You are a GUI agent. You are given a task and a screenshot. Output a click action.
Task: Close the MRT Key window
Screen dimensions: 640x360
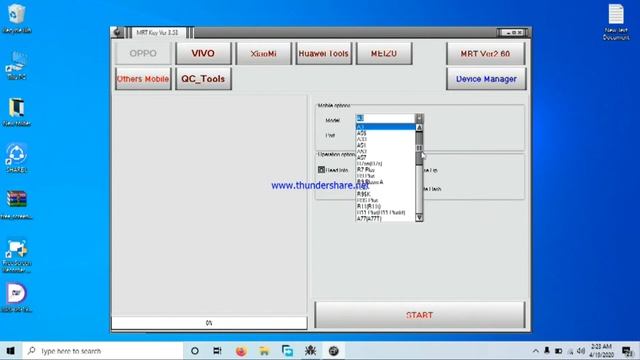point(520,33)
